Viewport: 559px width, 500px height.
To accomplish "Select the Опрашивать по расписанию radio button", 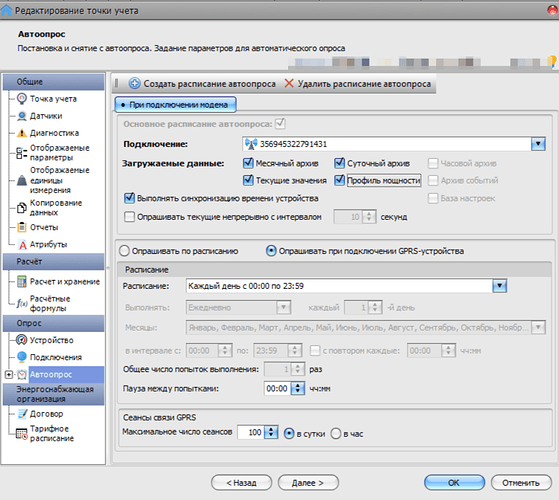I will [124, 251].
